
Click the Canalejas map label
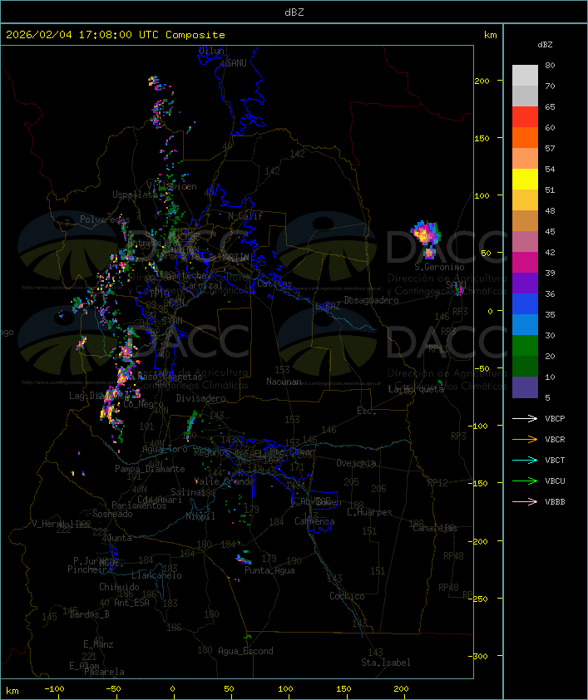pos(435,528)
